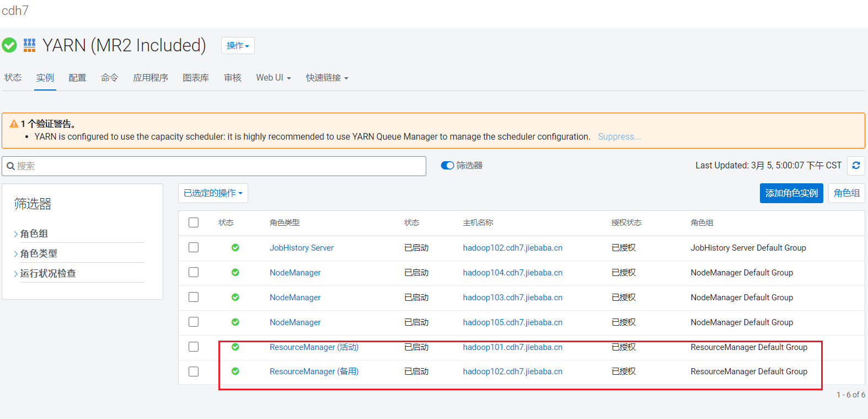This screenshot has height=419, width=868.
Task: Sort by the 角色组 column header
Action: pyautogui.click(x=702, y=223)
